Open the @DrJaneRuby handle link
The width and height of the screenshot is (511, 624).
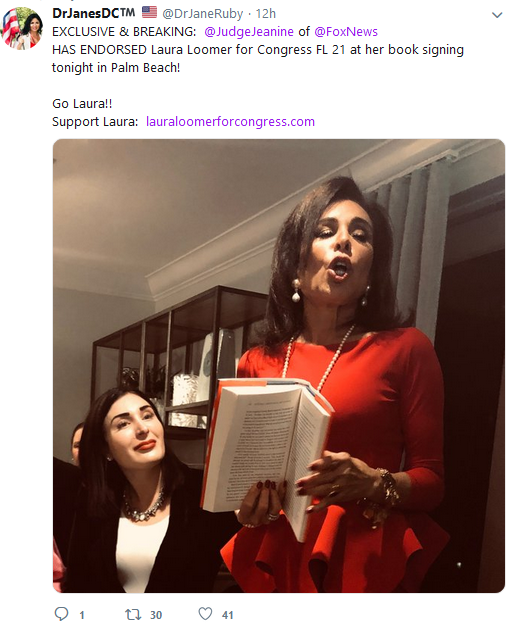202,14
